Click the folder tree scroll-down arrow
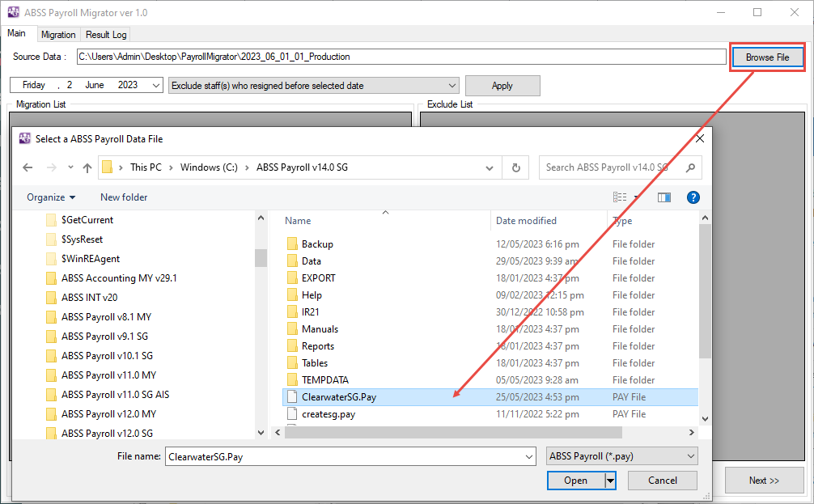 [261, 432]
